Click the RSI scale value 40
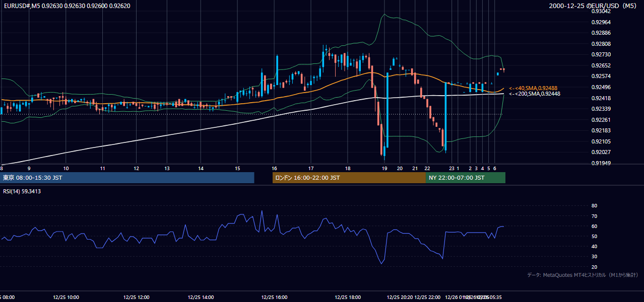Screen dimensions: 644x302 tap(594, 246)
